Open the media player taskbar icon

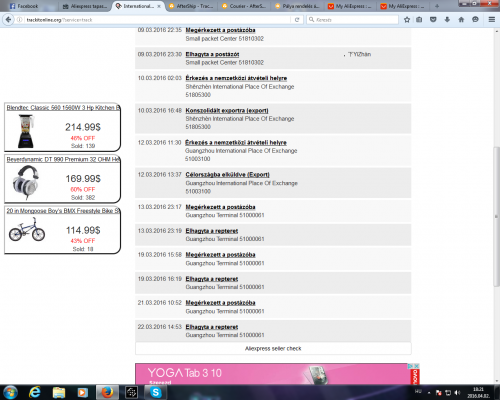click(x=82, y=392)
